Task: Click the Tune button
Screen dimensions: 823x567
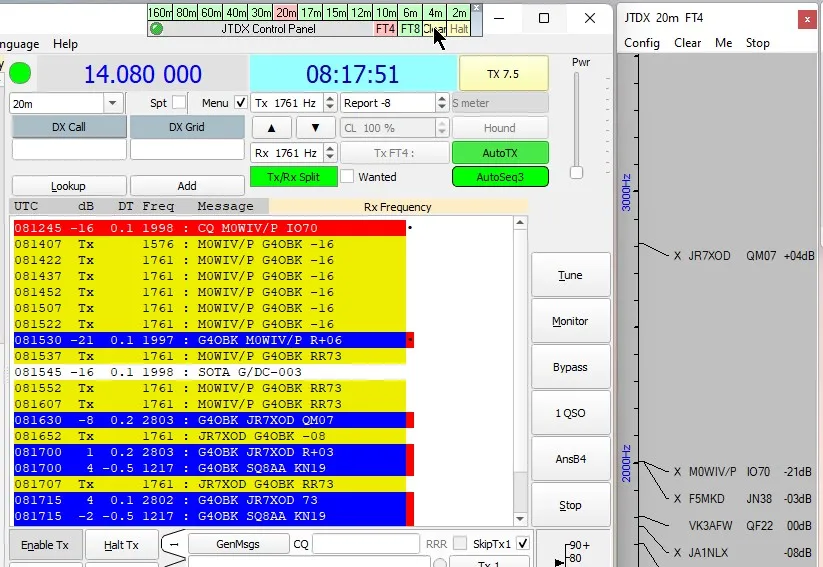Action: coord(571,275)
